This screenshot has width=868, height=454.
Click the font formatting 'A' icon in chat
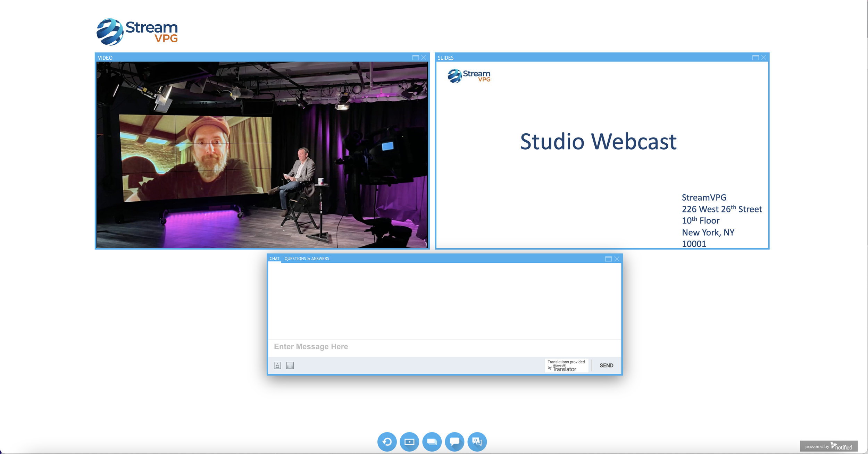277,365
